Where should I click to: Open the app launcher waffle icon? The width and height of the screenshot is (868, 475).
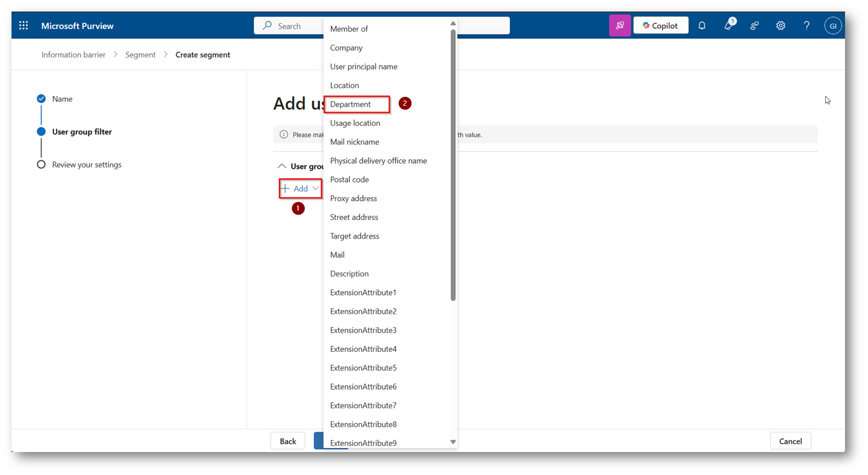point(24,26)
